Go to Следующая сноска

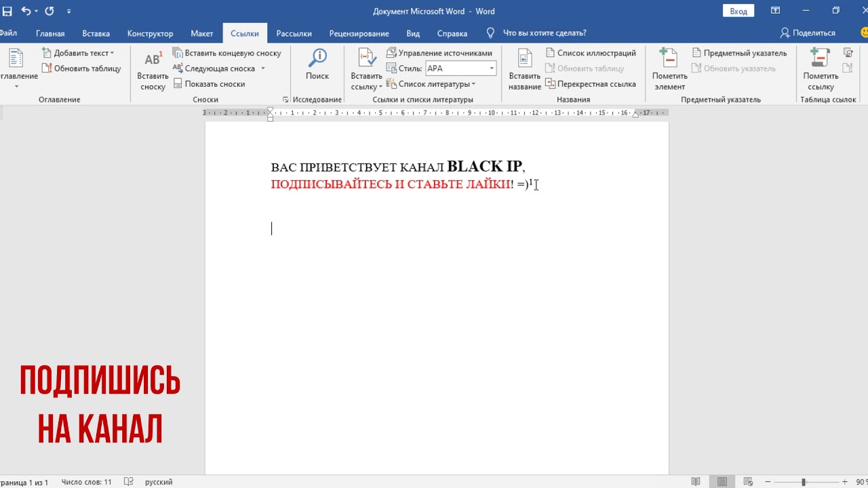(214, 68)
